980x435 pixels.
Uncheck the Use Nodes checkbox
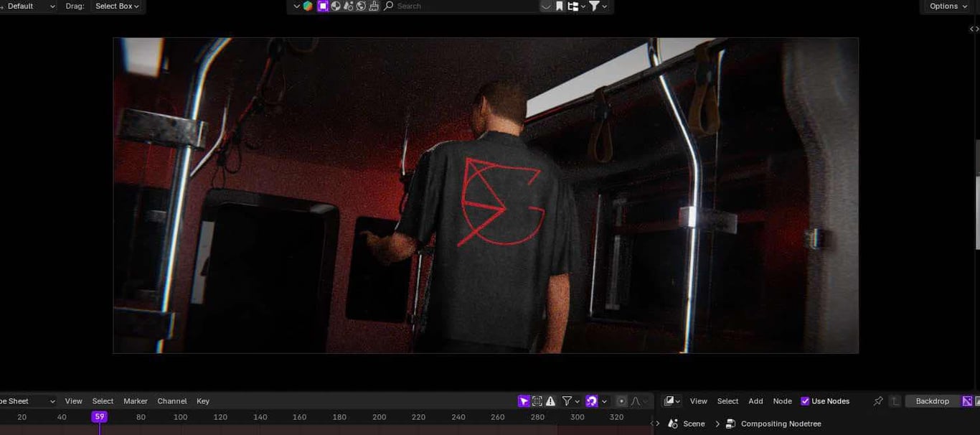(804, 401)
